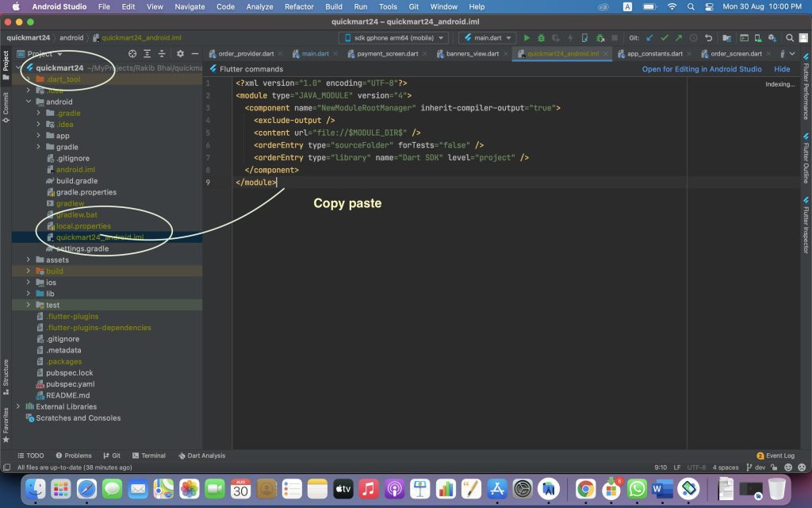Open the Refactor menu
The width and height of the screenshot is (812, 508).
[299, 6]
